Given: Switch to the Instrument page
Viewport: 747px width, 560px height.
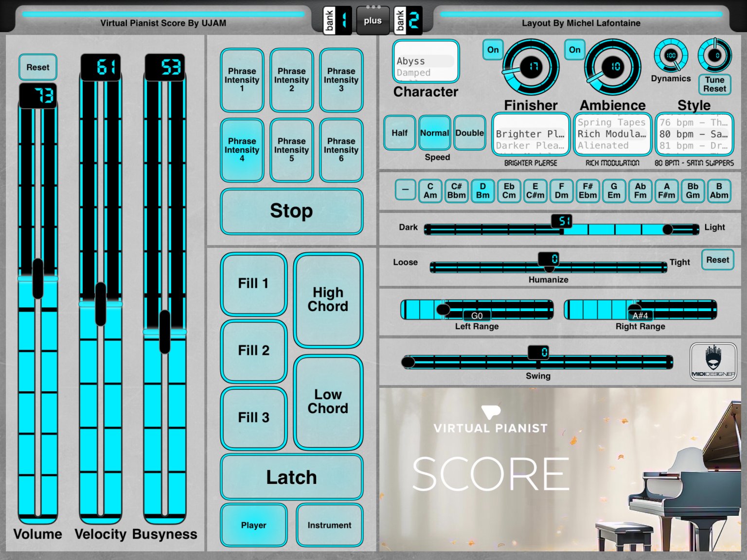Looking at the screenshot, I should 330,525.
